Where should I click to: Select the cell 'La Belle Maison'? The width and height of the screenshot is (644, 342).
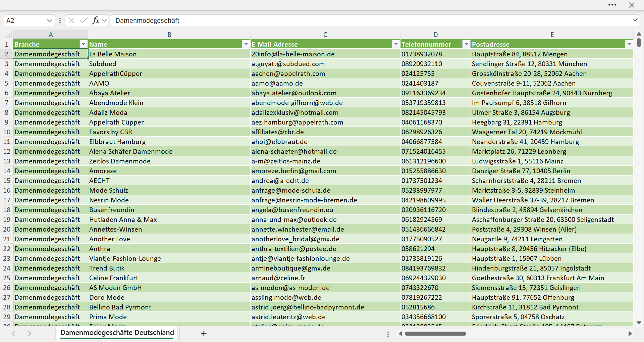coord(169,54)
